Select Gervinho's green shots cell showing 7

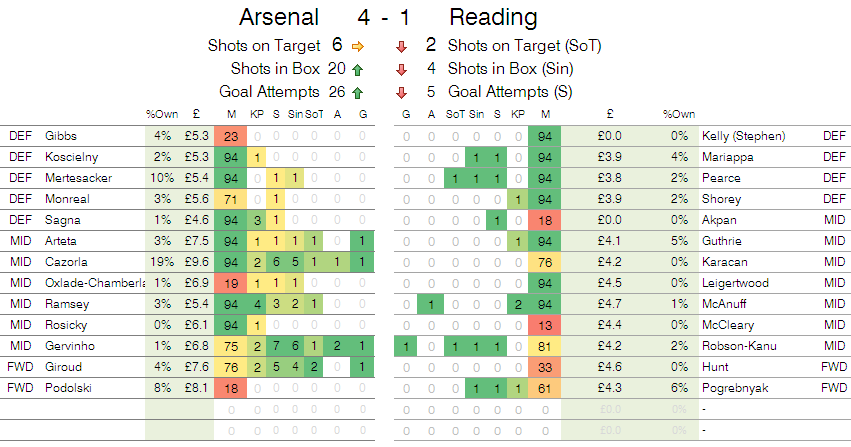coord(276,346)
